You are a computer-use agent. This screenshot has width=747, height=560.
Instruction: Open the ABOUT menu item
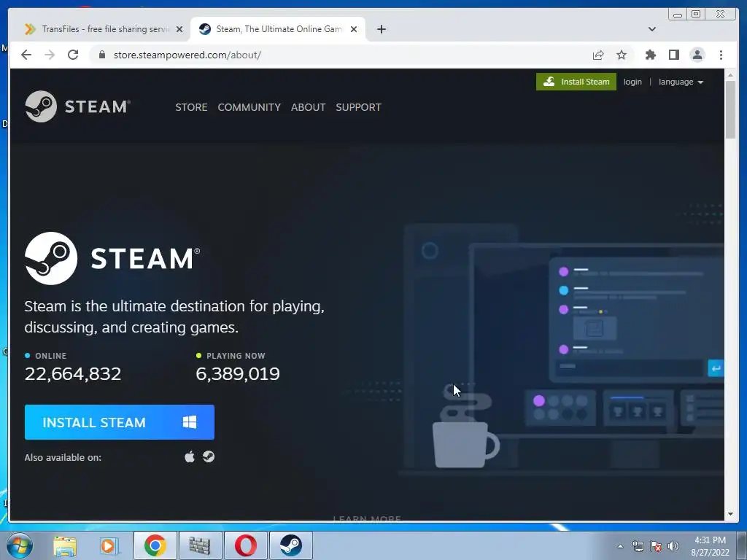point(309,107)
